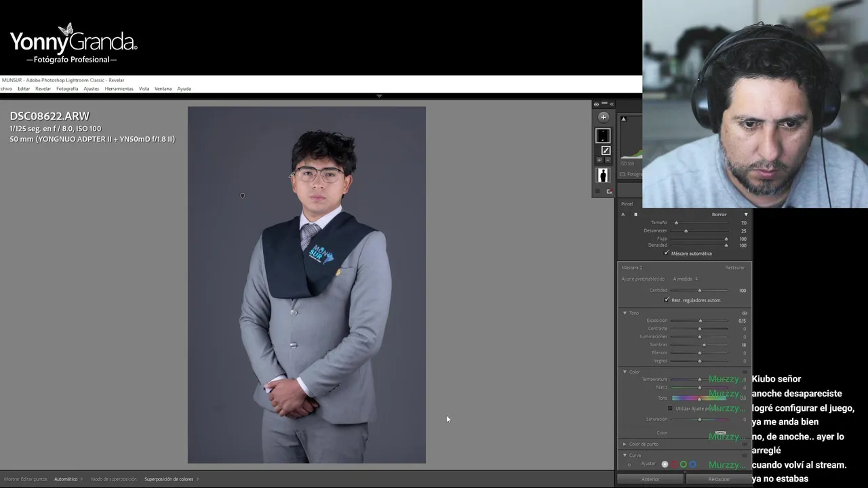Subtract from mask with small minus button
Image resolution: width=868 pixels, height=488 pixels.
pyautogui.click(x=608, y=161)
